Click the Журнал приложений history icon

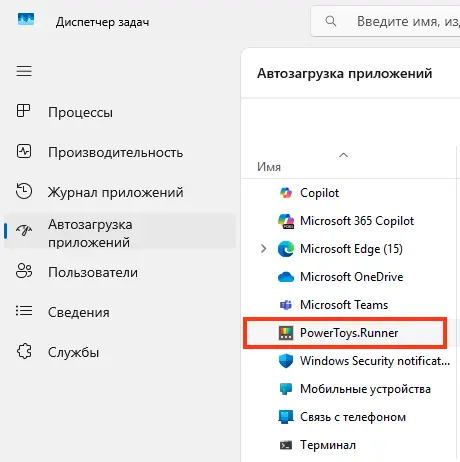click(x=24, y=191)
